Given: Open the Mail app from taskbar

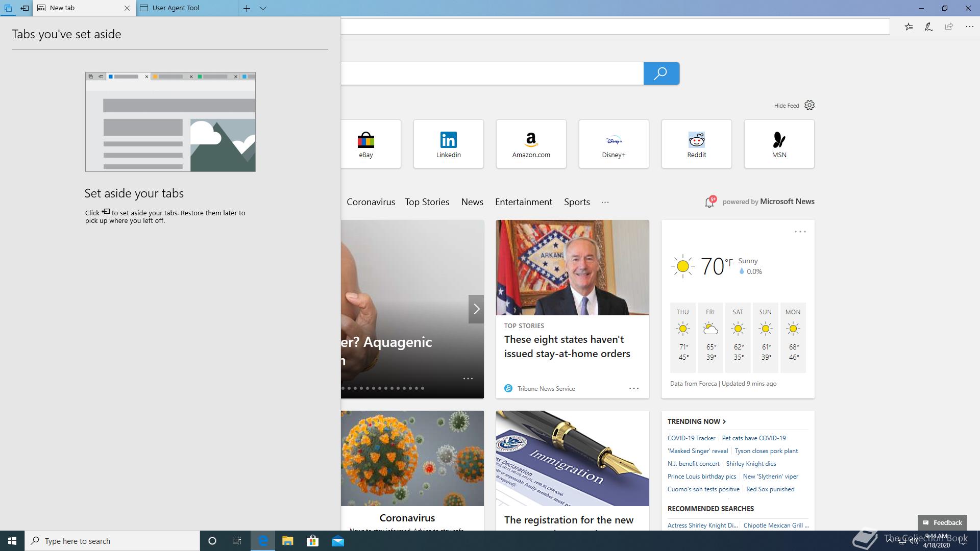Looking at the screenshot, I should click(337, 541).
